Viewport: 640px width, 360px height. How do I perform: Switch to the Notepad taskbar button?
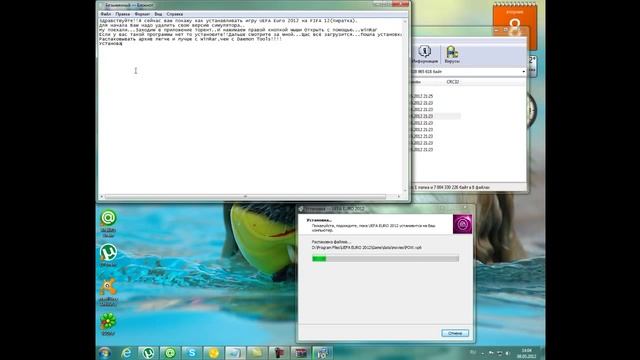point(235,353)
